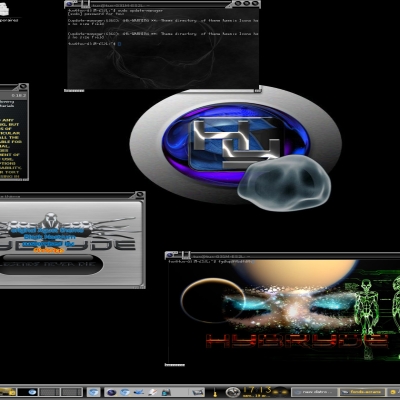Click the pin icon on the top terminal titlebar
Image resolution: width=400 pixels, height=400 pixels.
[85, 4]
